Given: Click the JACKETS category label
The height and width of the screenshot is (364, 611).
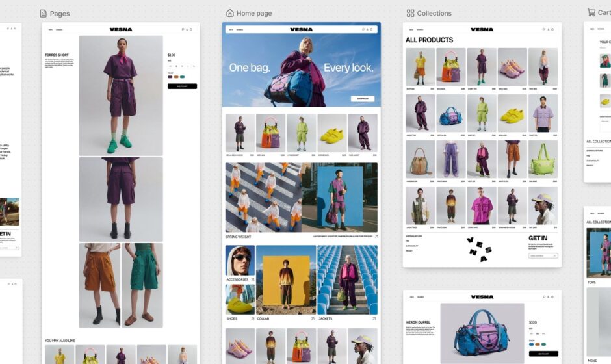Looking at the screenshot, I should [326, 318].
